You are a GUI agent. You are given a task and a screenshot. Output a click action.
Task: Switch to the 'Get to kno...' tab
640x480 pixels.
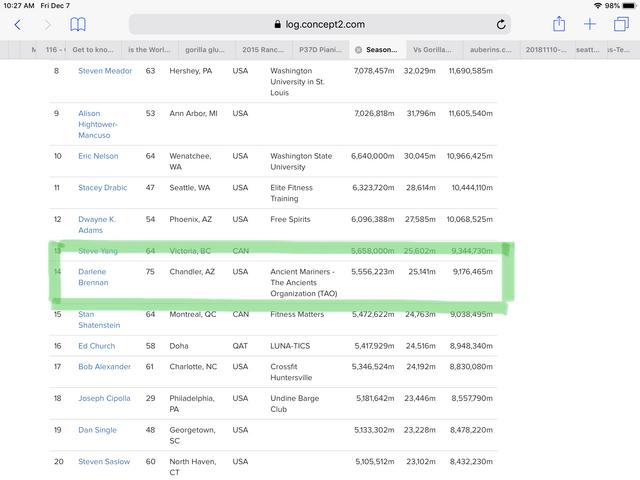pos(93,50)
